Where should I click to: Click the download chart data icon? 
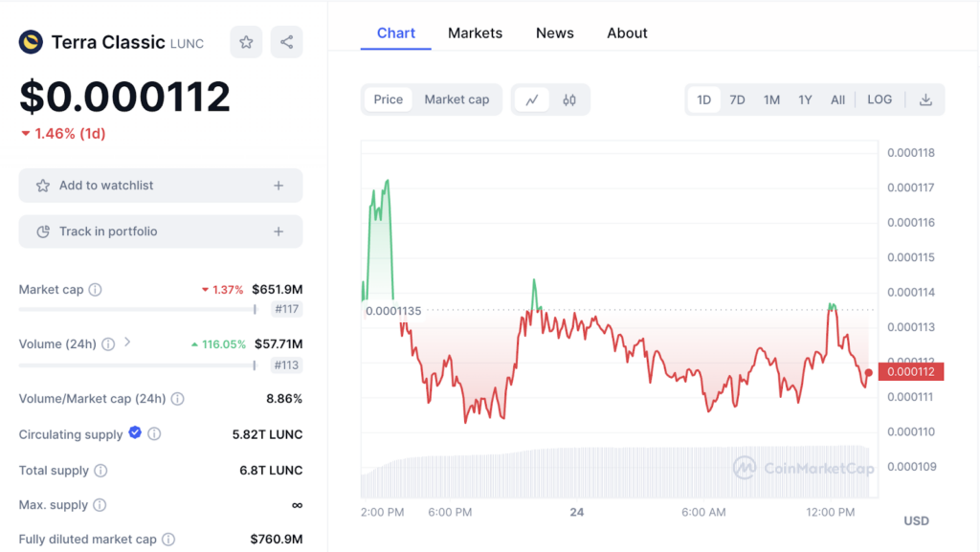tap(925, 99)
